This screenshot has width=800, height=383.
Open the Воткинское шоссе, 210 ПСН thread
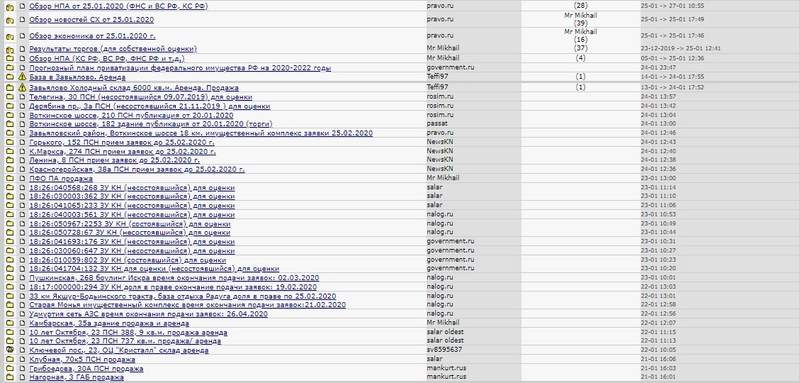[131, 115]
